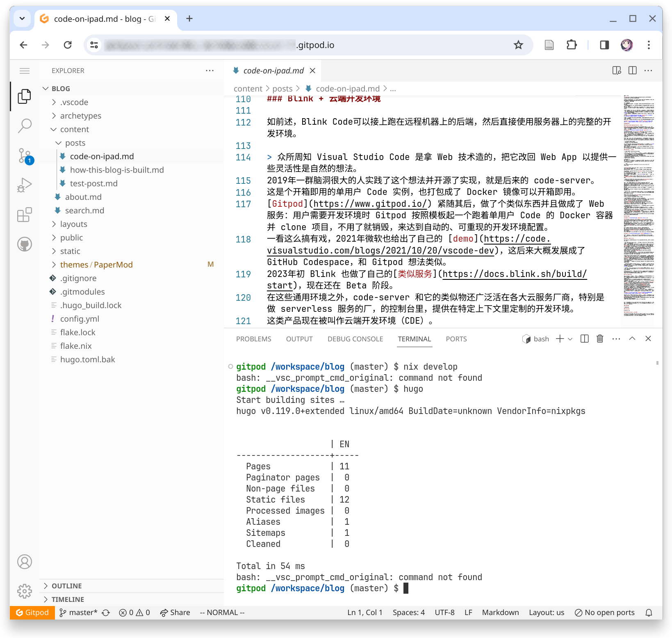Reload the browser page
Screen dimensions: 672x638
tap(68, 45)
